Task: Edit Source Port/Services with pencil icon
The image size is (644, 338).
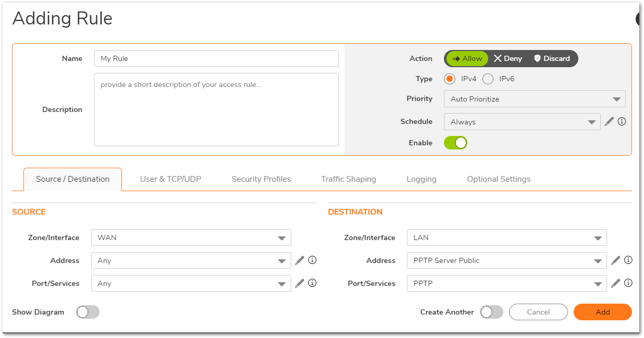Action: (x=300, y=283)
